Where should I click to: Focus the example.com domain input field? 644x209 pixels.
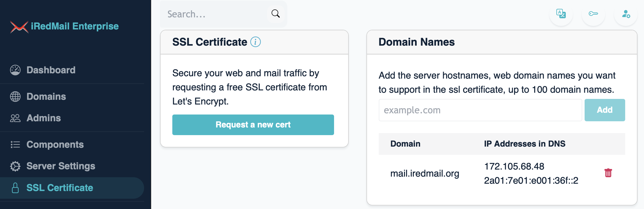(480, 110)
